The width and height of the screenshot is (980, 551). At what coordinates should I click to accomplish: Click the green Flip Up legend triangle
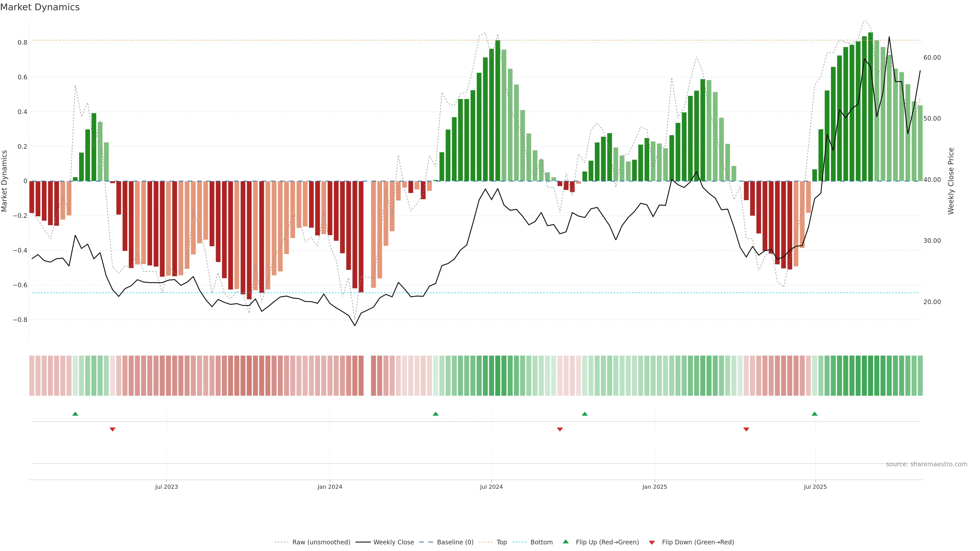click(566, 542)
